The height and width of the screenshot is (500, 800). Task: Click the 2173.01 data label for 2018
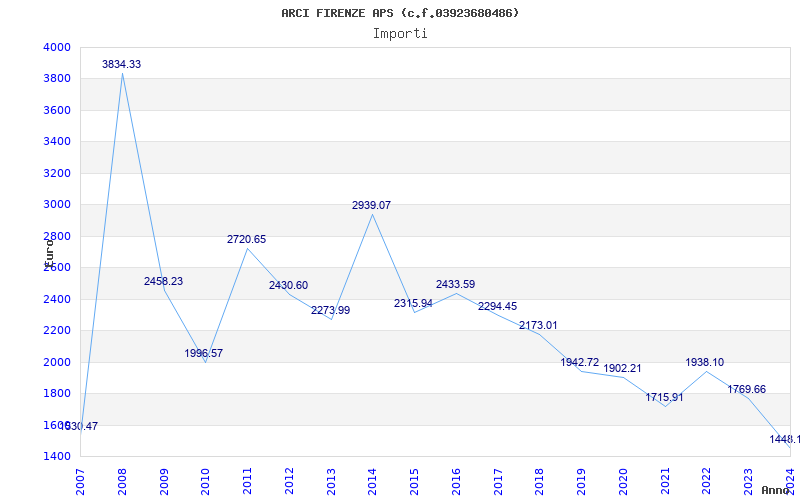[x=538, y=325]
